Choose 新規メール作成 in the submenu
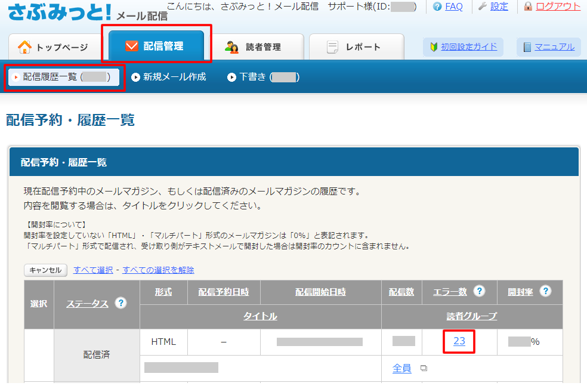The height and width of the screenshot is (392, 587). point(174,77)
